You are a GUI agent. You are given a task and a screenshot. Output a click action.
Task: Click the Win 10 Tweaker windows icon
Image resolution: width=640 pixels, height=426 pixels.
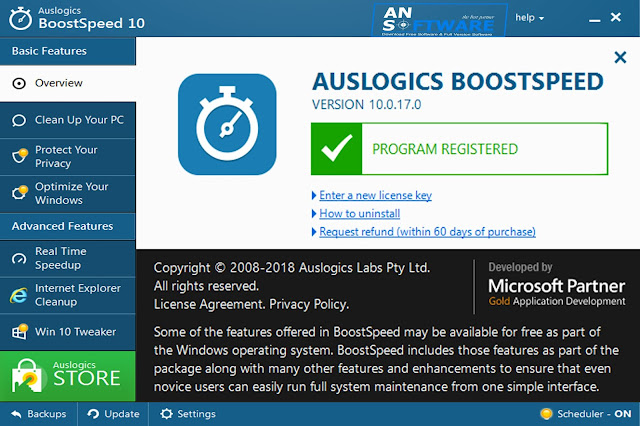pos(20,332)
